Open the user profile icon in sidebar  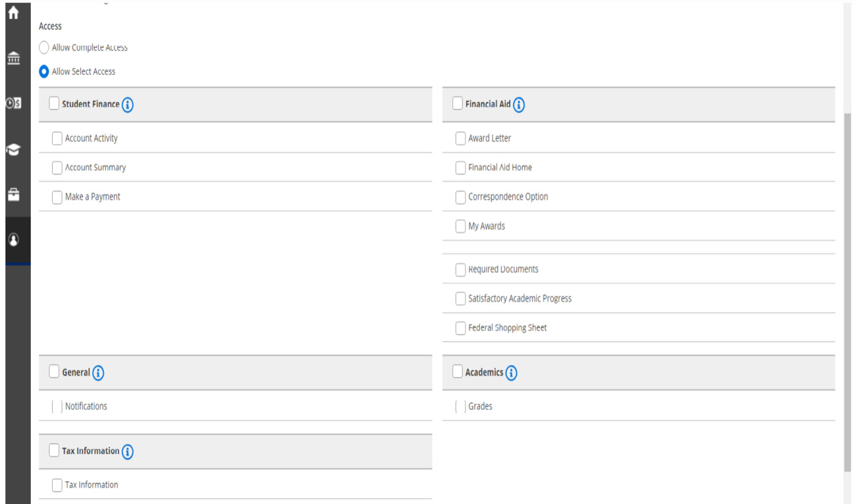[13, 239]
